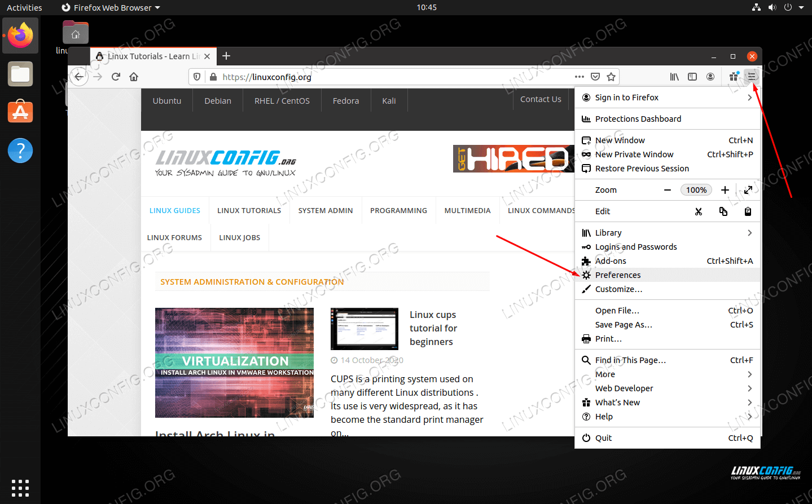The width and height of the screenshot is (812, 504).
Task: Open Files from the Ubuntu dock
Action: tap(20, 74)
